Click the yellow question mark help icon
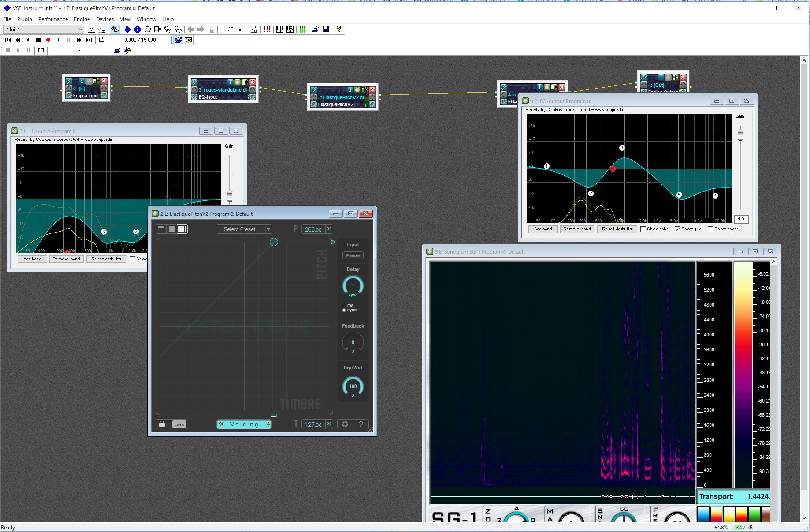810x532 pixels. (338, 30)
